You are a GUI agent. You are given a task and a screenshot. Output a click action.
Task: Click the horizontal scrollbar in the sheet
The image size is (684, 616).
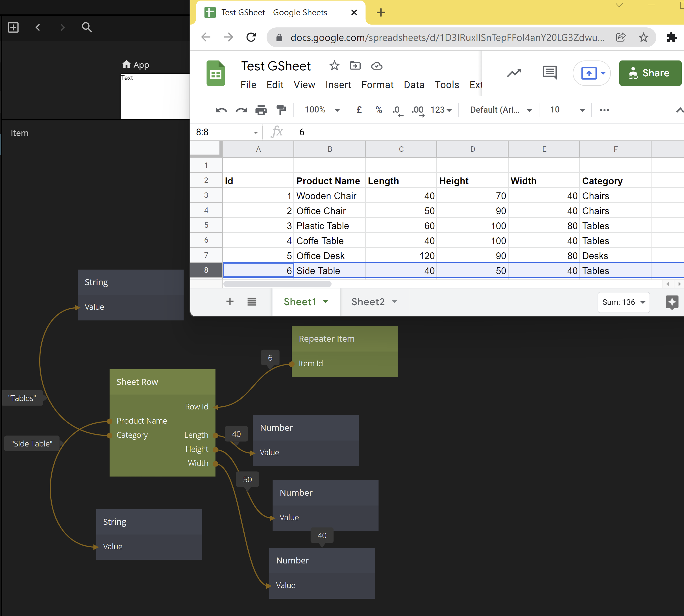pyautogui.click(x=277, y=284)
